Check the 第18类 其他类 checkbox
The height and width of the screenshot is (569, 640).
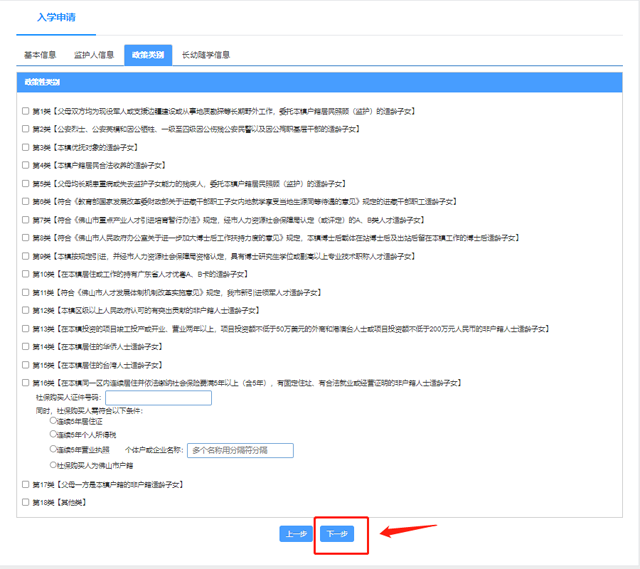tap(26, 502)
